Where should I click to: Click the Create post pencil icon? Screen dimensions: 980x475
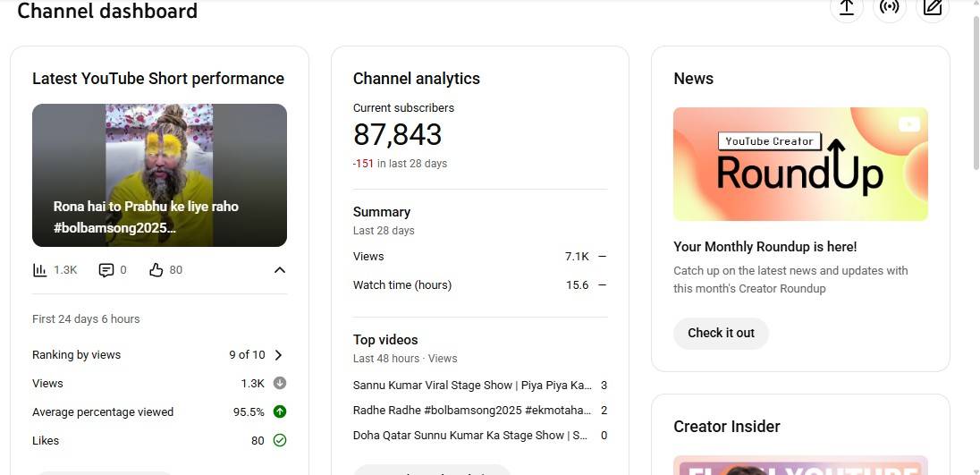pyautogui.click(x=933, y=8)
